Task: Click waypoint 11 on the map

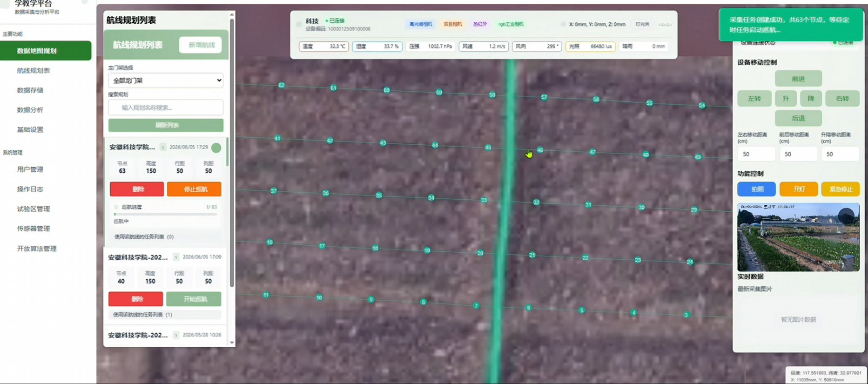Action: pos(266,295)
